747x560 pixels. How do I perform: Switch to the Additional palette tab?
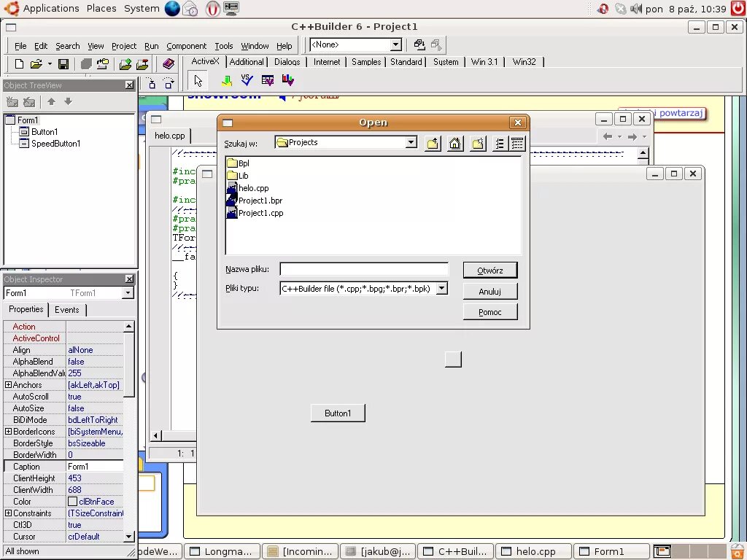click(x=247, y=62)
